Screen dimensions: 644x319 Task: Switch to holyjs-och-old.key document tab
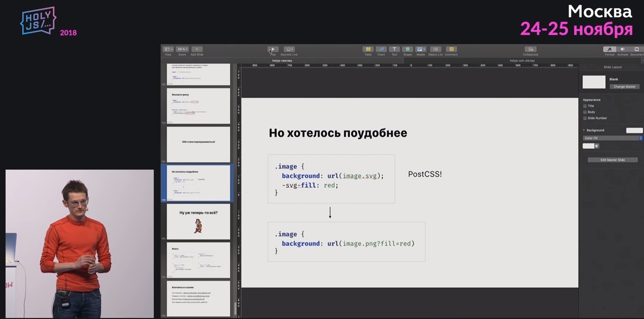pos(522,60)
